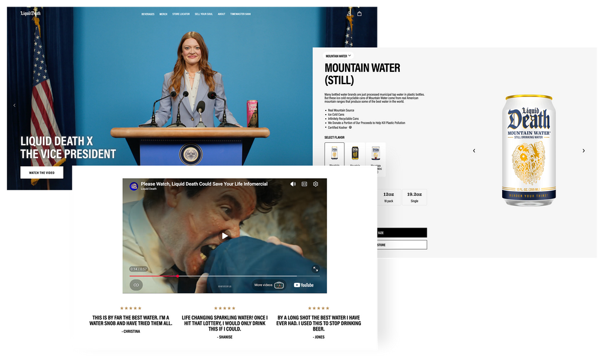
Task: Select the Mountain Mini flavor thumbnail
Action: (376, 155)
